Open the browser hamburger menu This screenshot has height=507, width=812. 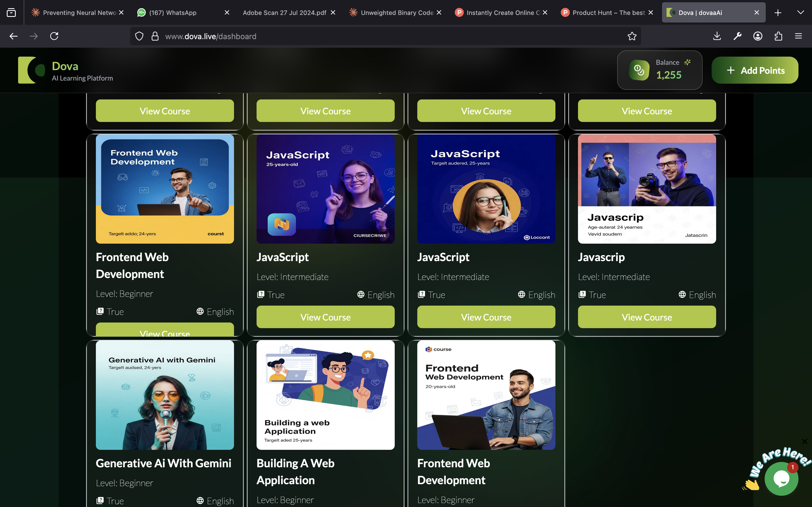[798, 36]
